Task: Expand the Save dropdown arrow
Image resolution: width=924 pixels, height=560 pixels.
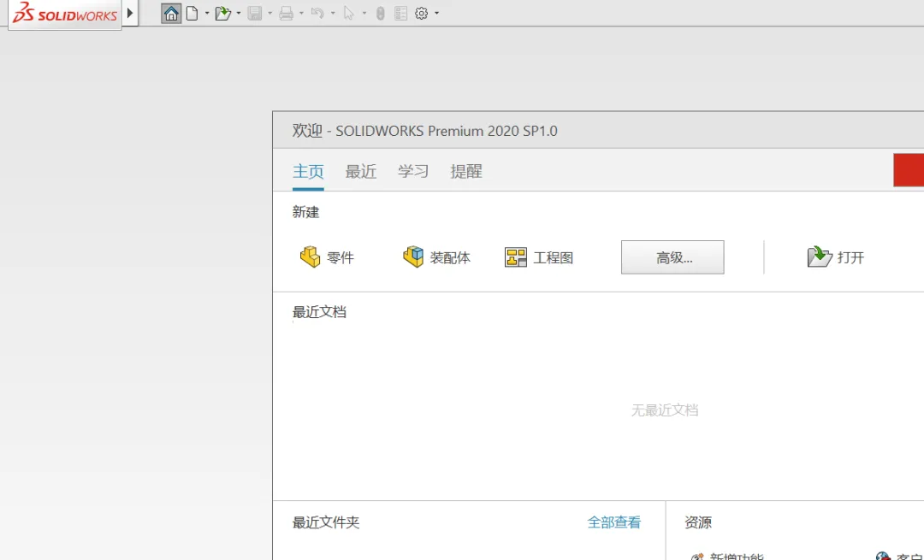Action: (269, 13)
